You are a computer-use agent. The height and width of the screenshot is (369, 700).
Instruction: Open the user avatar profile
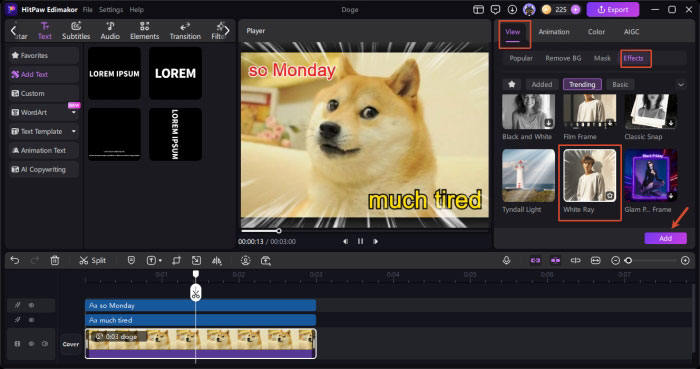click(529, 9)
